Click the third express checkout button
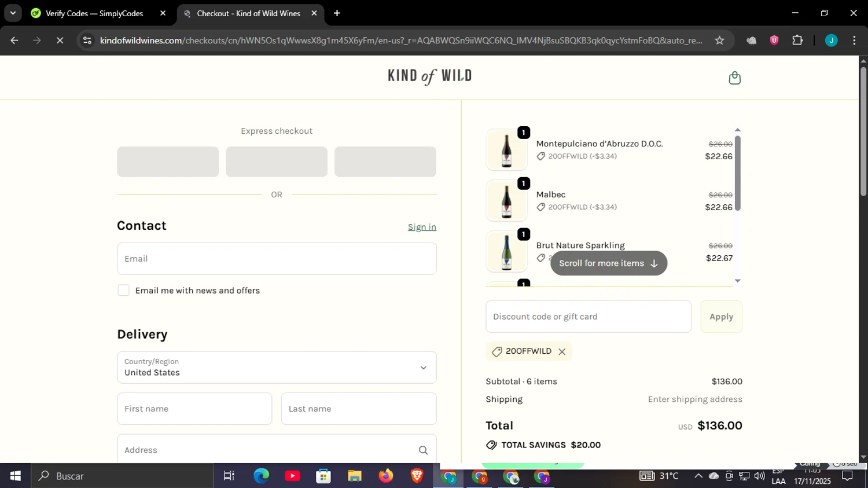The height and width of the screenshot is (488, 868). (x=385, y=162)
